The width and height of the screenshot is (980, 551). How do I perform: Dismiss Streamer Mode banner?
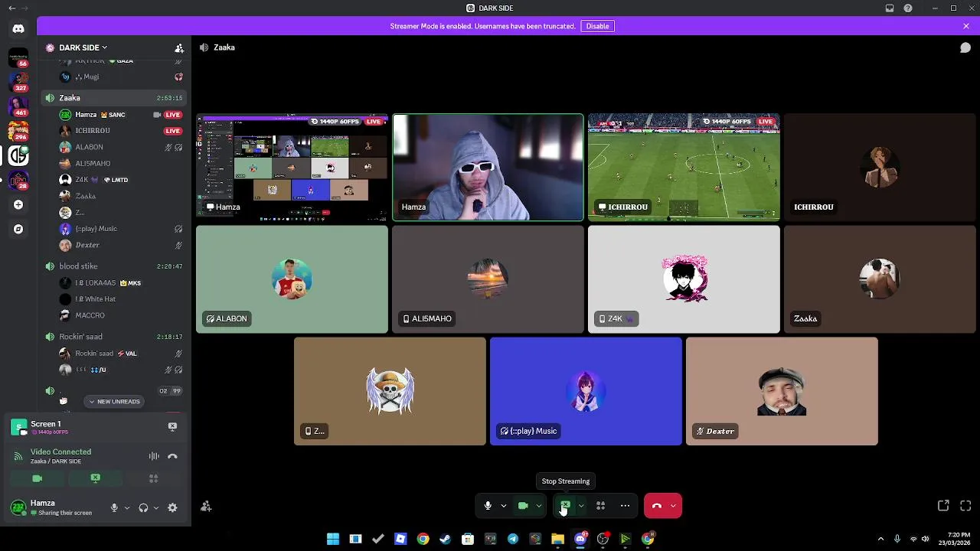tap(966, 26)
